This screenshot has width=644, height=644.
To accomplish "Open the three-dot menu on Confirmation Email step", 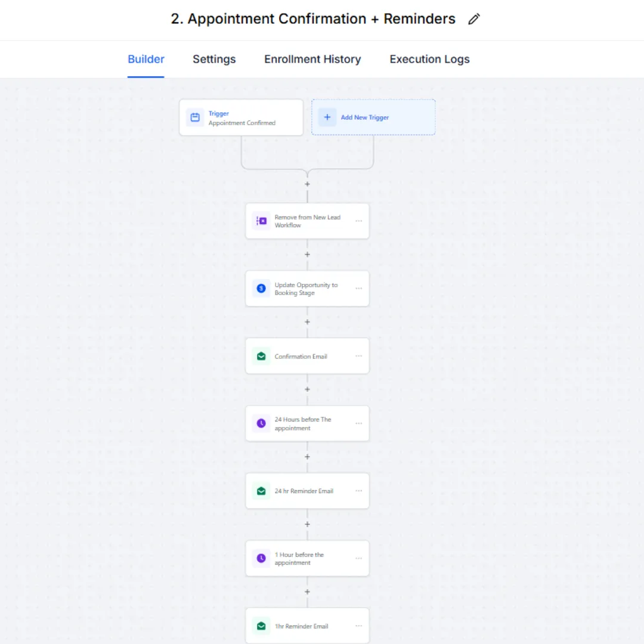I will [x=358, y=355].
